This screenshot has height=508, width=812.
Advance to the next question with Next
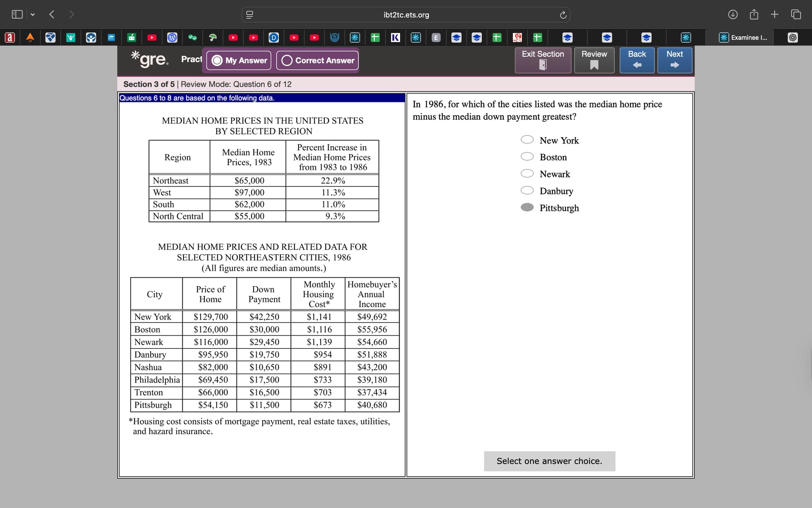pos(675,60)
